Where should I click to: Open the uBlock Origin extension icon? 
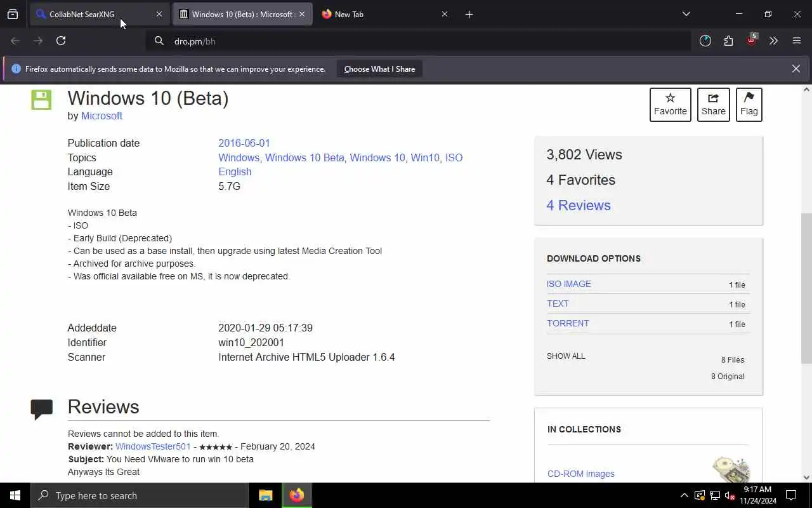point(751,41)
